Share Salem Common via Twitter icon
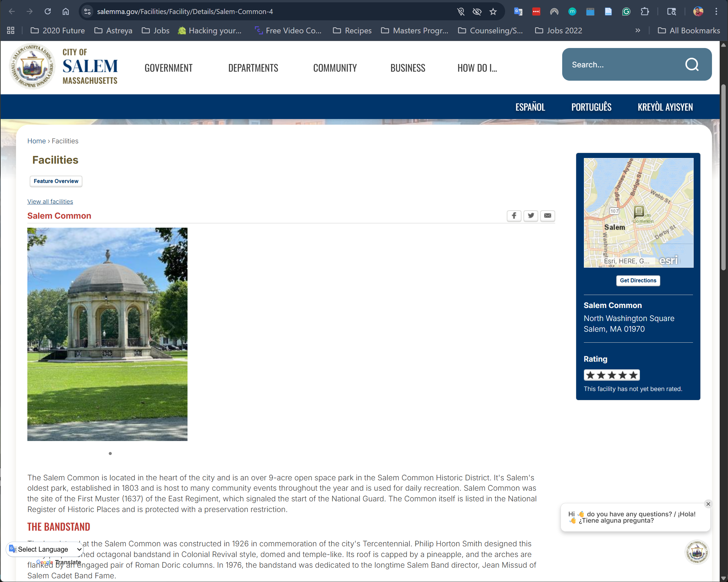The width and height of the screenshot is (728, 582). [x=531, y=216]
